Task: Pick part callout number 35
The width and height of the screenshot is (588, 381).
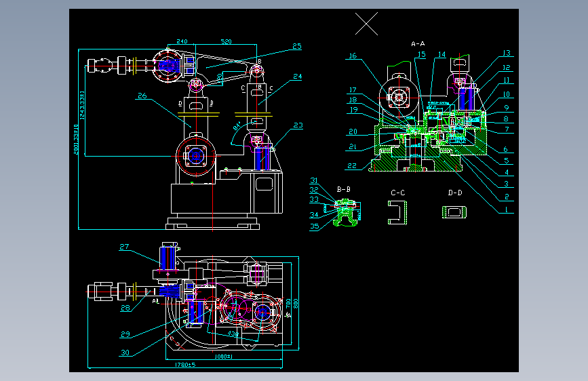Action: click(x=314, y=226)
